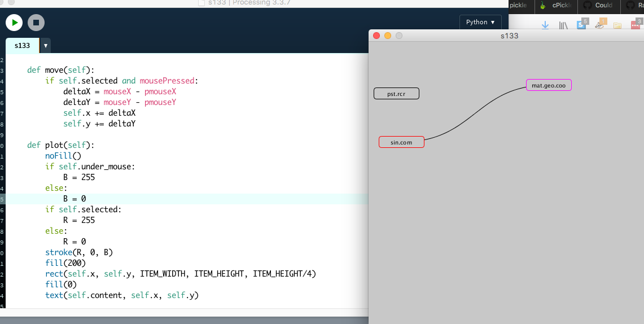The image size is (644, 324).
Task: Select the s133 sketch tab
Action: tap(22, 46)
